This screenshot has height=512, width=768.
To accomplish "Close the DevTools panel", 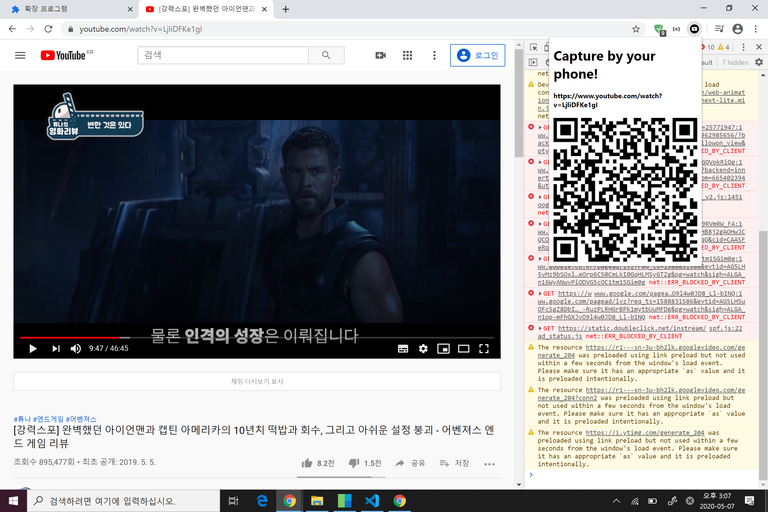I will tap(759, 47).
